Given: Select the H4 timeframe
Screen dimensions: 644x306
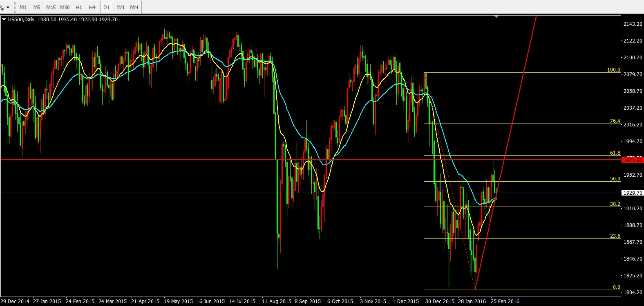Looking at the screenshot, I should (x=92, y=7).
